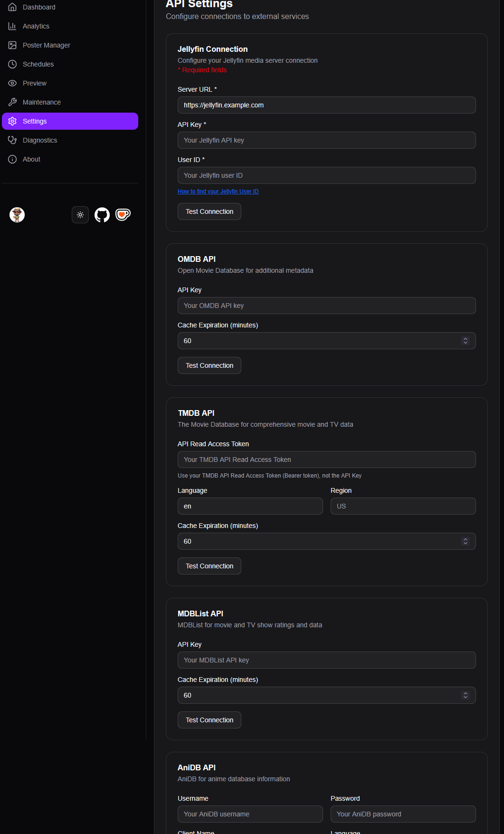Screen dimensions: 504x834
Task: Click the Maintenance wrench icon
Action: coord(12,102)
